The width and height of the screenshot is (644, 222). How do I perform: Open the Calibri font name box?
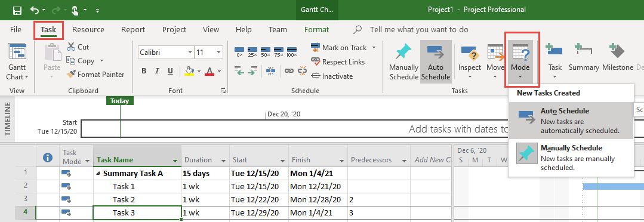(x=165, y=52)
